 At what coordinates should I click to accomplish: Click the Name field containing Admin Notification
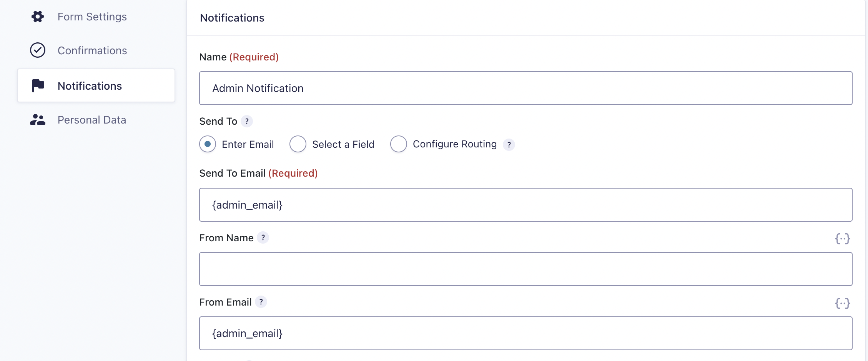click(x=525, y=88)
